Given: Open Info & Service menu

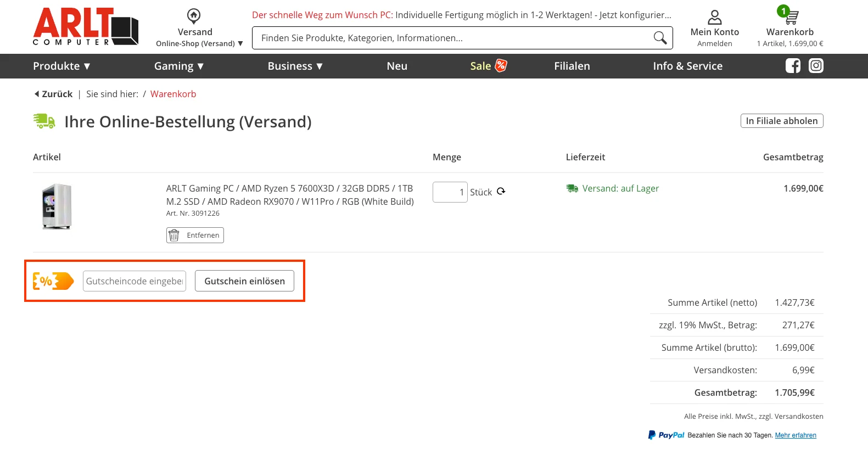Looking at the screenshot, I should pyautogui.click(x=687, y=66).
